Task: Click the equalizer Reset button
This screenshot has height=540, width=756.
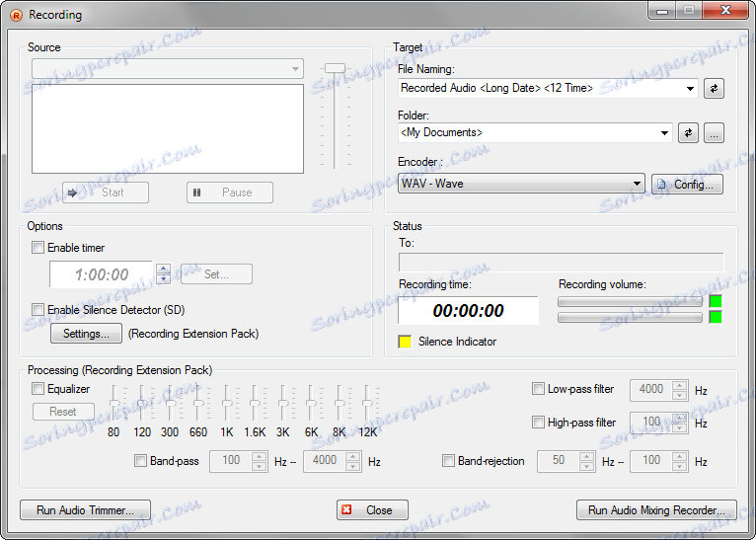Action: coord(63,412)
